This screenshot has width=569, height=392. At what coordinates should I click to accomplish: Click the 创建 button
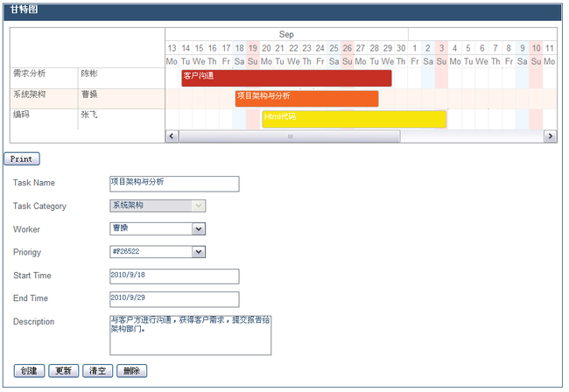(29, 371)
